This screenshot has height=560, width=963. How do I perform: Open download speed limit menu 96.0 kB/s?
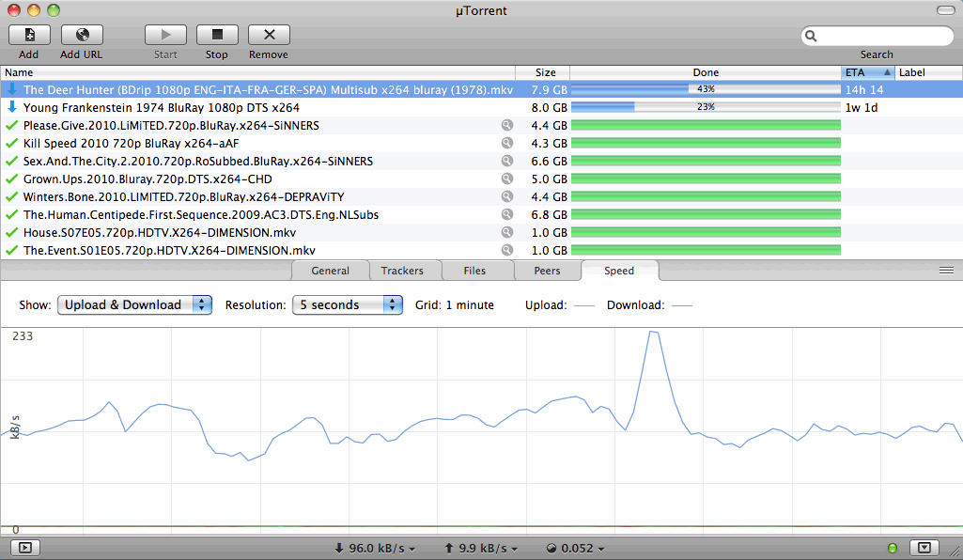tap(375, 549)
